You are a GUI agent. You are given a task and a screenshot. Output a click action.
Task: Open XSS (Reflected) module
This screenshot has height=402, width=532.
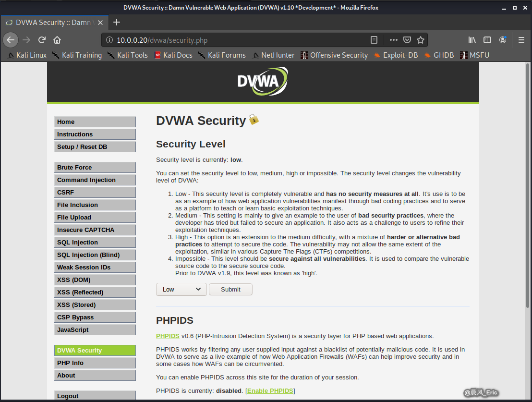(95, 292)
